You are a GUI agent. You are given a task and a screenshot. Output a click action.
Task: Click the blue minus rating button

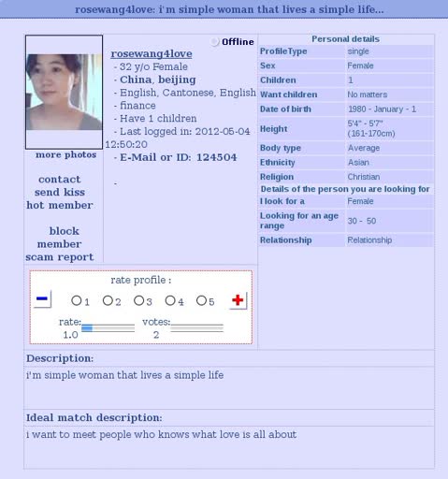[42, 299]
